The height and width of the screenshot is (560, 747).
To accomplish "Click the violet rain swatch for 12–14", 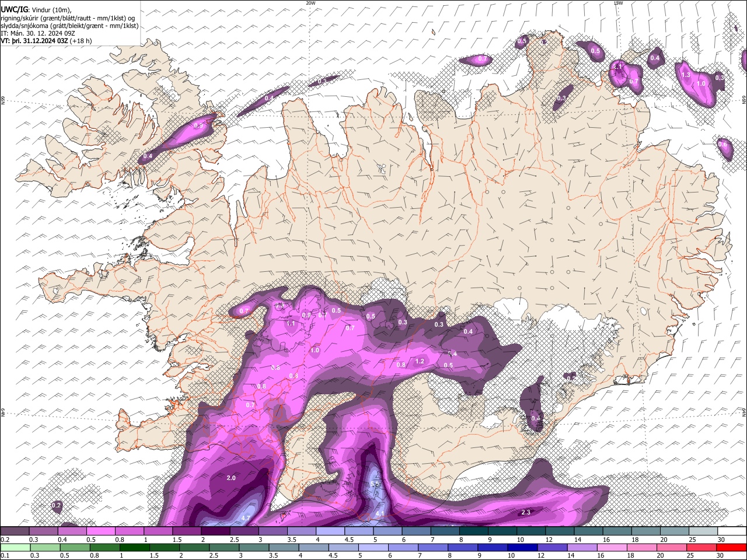I will click(551, 547).
